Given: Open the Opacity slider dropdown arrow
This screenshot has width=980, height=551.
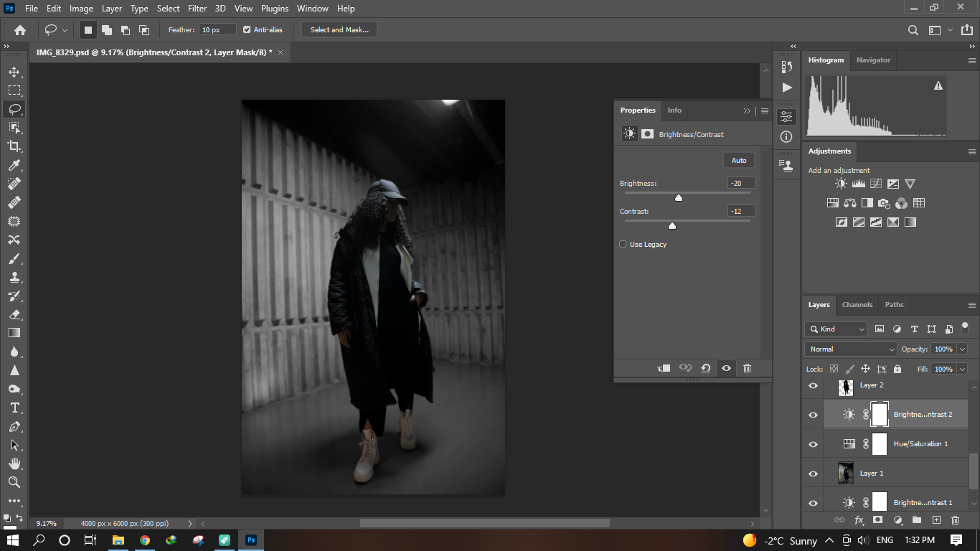Looking at the screenshot, I should coord(962,349).
